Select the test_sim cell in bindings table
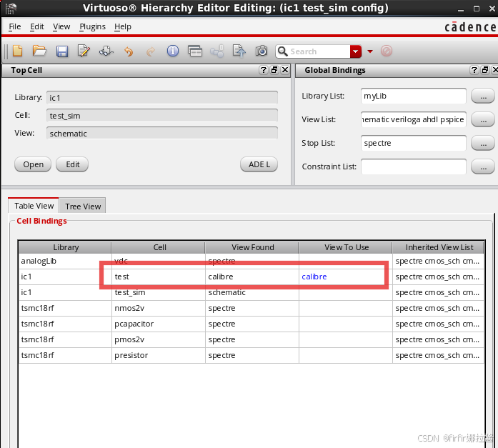The height and width of the screenshot is (448, 498). pos(158,292)
